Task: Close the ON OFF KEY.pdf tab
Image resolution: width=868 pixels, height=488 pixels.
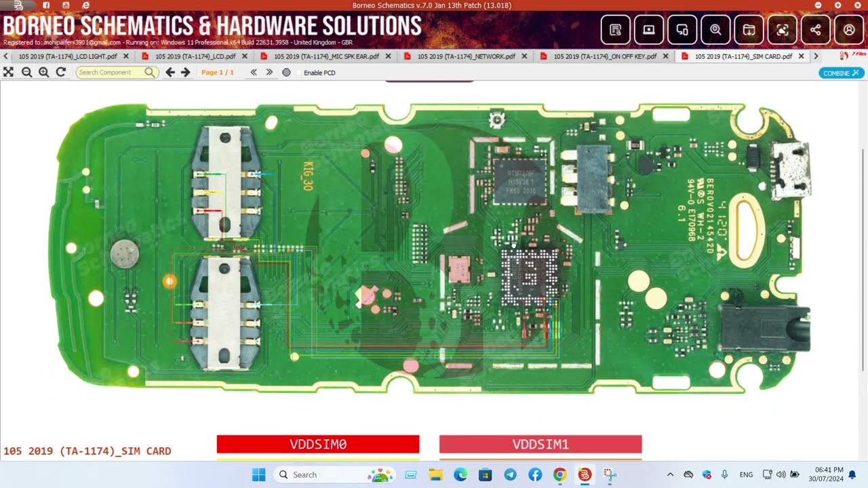Action: [665, 56]
